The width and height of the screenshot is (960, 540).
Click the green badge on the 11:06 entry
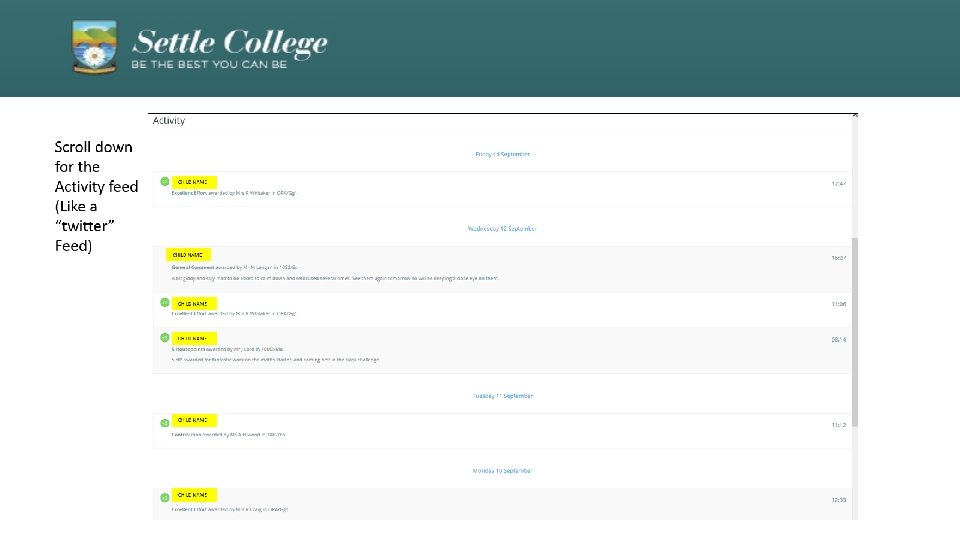coord(165,302)
